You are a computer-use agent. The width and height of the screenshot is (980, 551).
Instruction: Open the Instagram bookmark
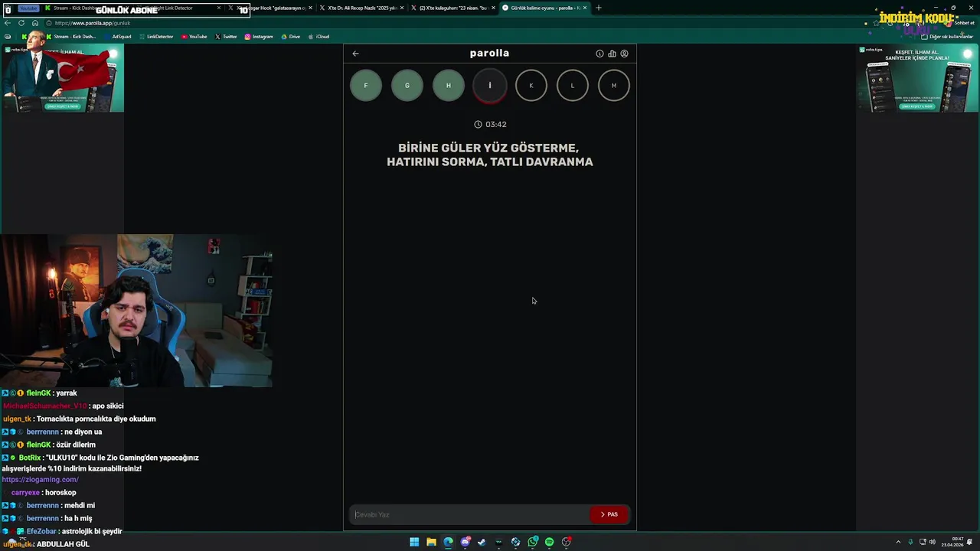tap(259, 37)
